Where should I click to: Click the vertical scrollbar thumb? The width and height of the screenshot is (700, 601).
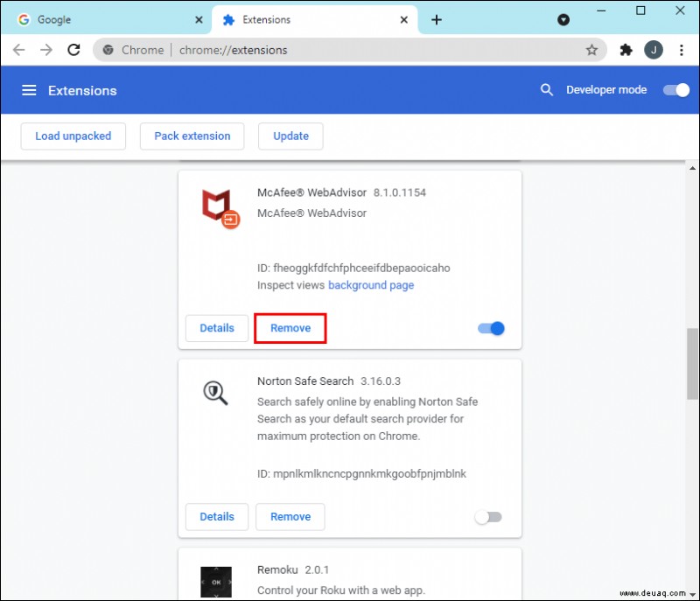coord(692,364)
